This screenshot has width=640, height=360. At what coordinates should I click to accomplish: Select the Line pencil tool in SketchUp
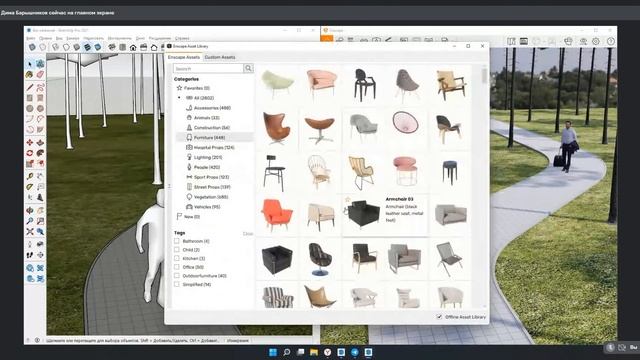pyautogui.click(x=30, y=87)
